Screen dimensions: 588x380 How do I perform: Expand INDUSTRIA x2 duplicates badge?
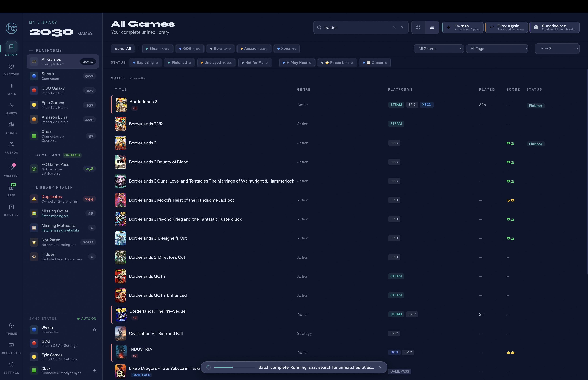coord(134,356)
